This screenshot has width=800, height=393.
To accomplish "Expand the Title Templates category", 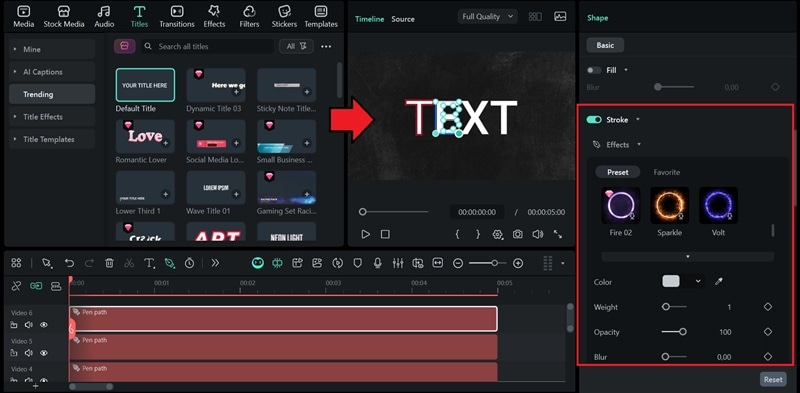I will (52, 139).
